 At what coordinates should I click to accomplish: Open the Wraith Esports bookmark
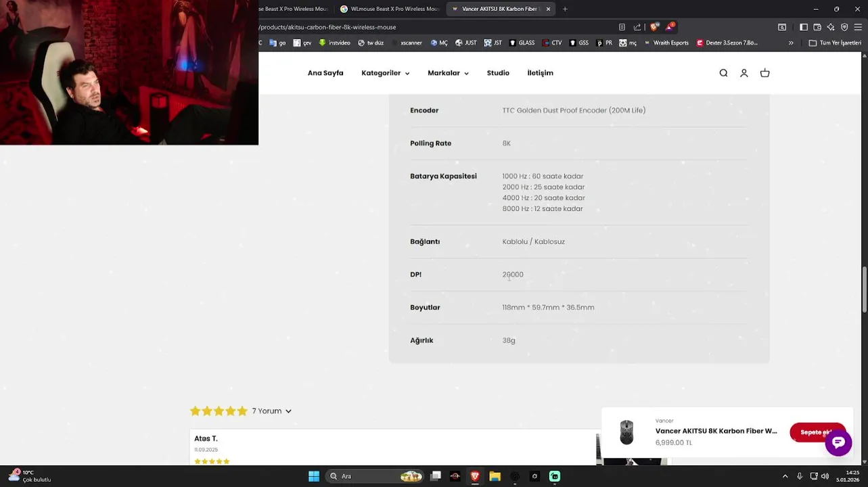(x=666, y=43)
